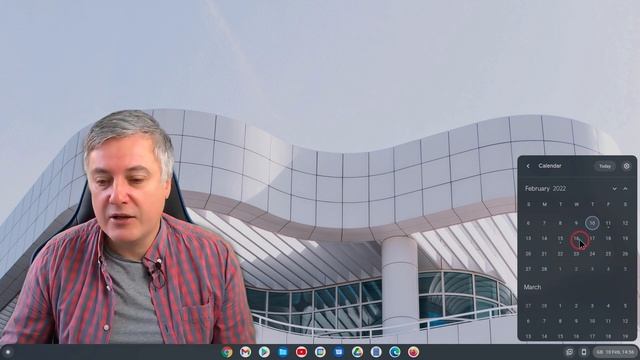Select March 10 under the March heading
The height and width of the screenshot is (360, 640).
coord(592,322)
